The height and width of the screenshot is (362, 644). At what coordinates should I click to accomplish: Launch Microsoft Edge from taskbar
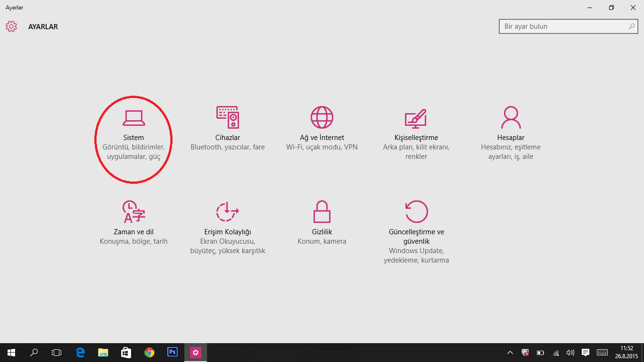(x=80, y=353)
